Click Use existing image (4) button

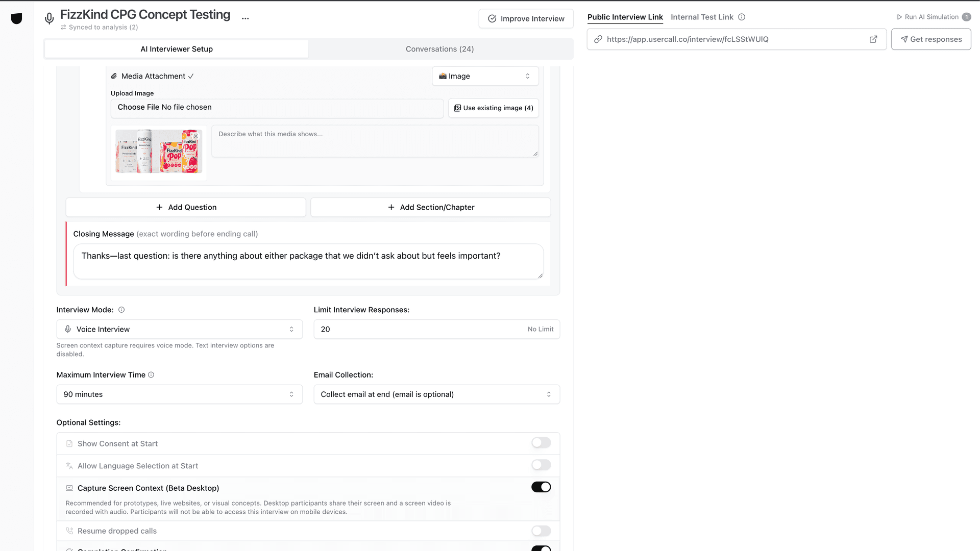click(494, 108)
